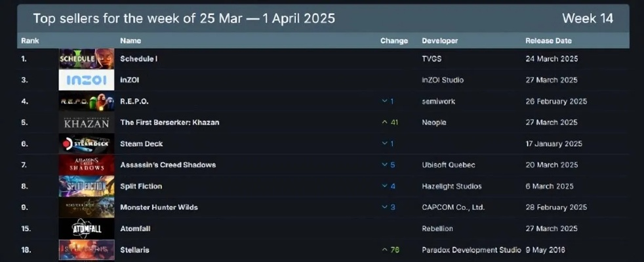Image resolution: width=644 pixels, height=262 pixels.
Task: Open the Monster Hunter Wilds title link
Action: 159,207
